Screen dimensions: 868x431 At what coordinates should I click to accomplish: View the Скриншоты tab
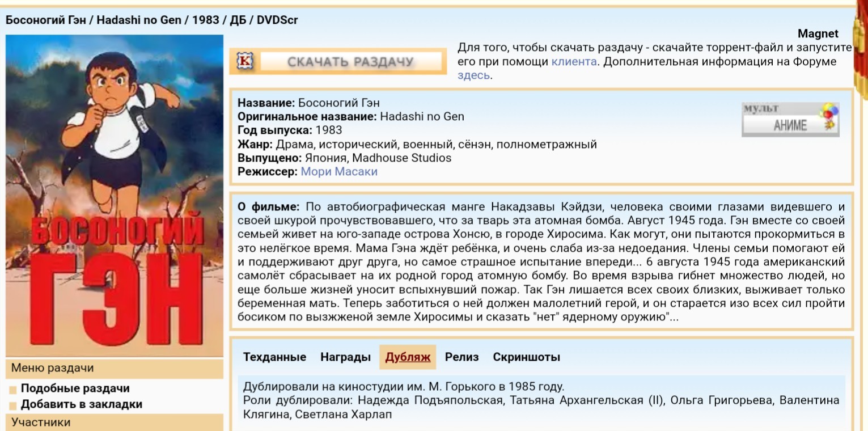point(526,357)
